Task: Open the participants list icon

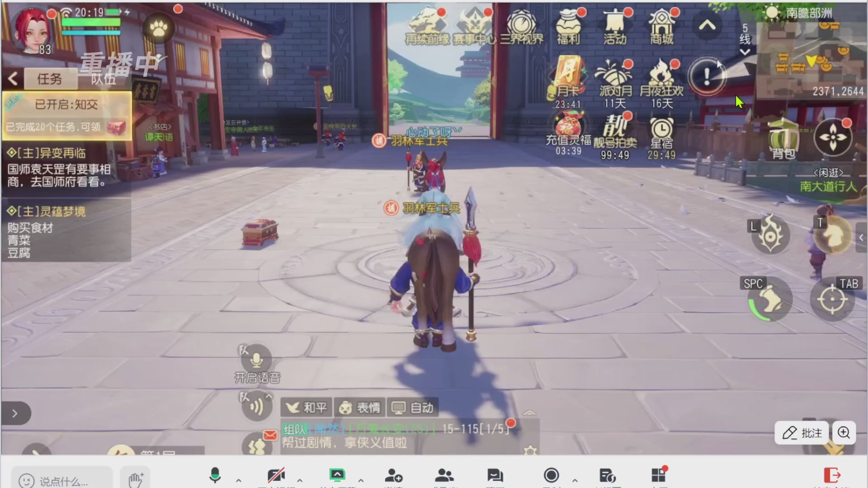Action: pos(444,476)
